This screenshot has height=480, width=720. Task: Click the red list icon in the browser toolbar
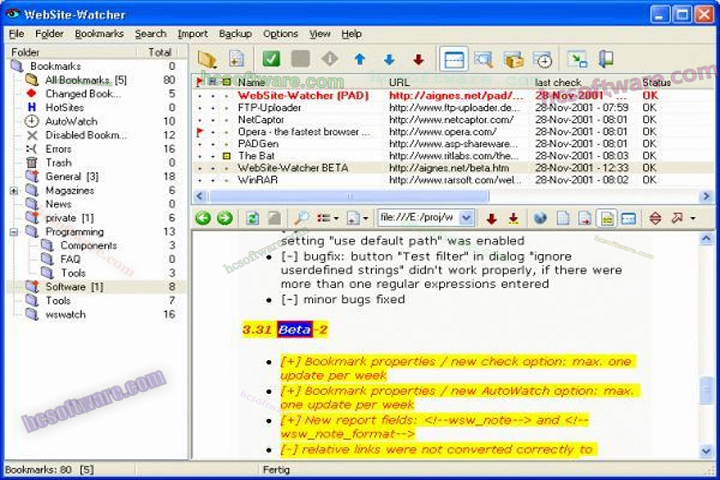coord(324,218)
